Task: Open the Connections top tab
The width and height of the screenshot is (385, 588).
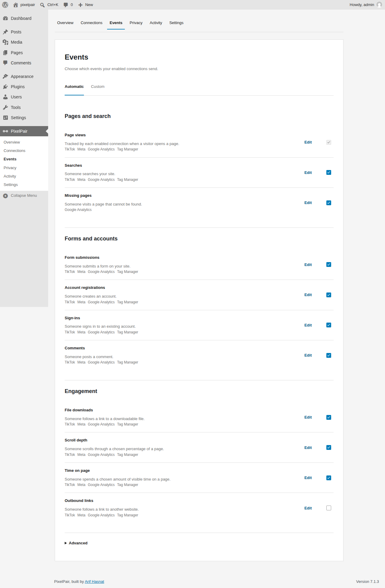Action: tap(91, 23)
